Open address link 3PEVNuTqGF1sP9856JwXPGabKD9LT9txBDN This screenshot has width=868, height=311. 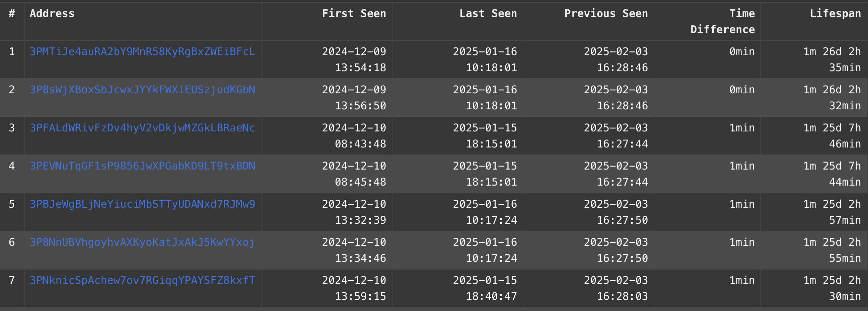pyautogui.click(x=142, y=166)
